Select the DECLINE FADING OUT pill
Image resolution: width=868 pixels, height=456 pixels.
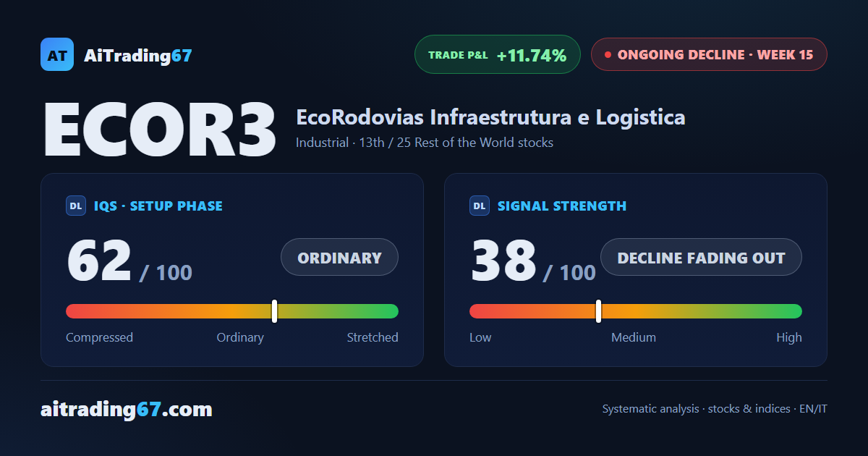[x=701, y=257]
